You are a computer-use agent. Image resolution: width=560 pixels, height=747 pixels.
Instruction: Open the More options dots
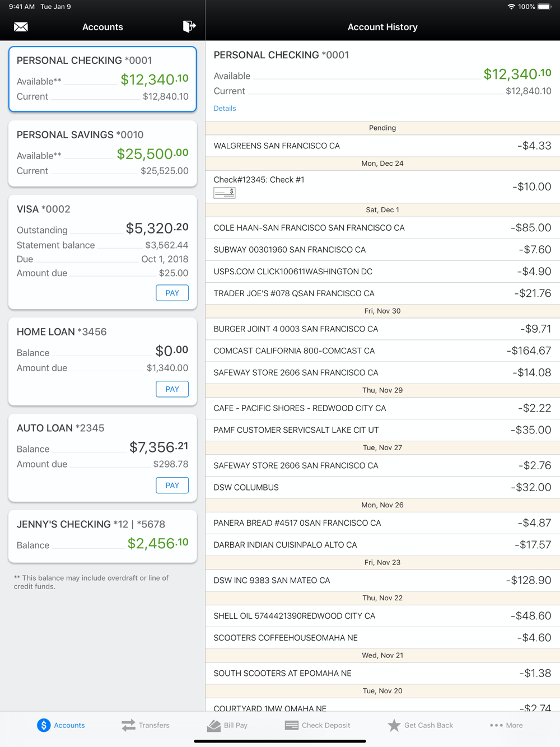point(496,725)
